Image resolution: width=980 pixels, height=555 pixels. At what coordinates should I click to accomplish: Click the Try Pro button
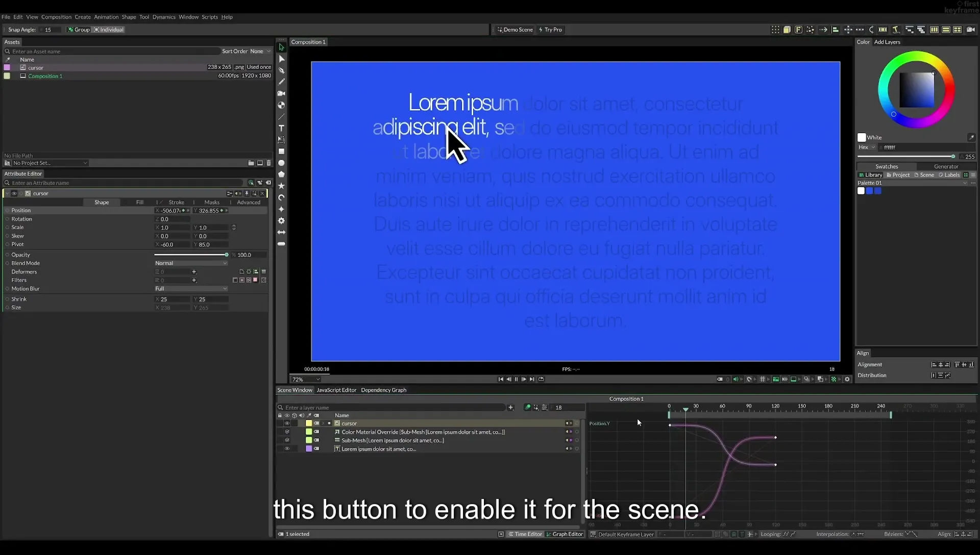(550, 30)
